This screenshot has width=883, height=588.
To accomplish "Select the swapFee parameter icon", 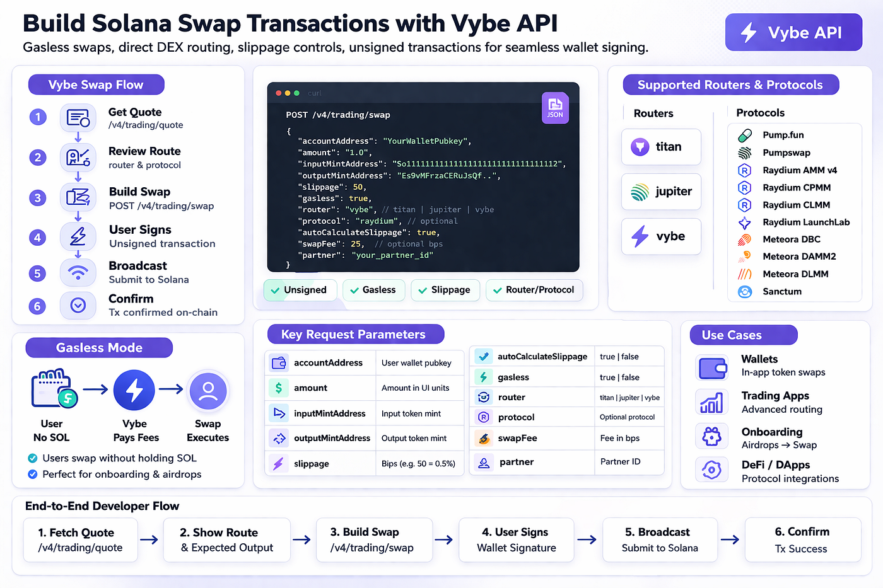I will click(x=484, y=438).
